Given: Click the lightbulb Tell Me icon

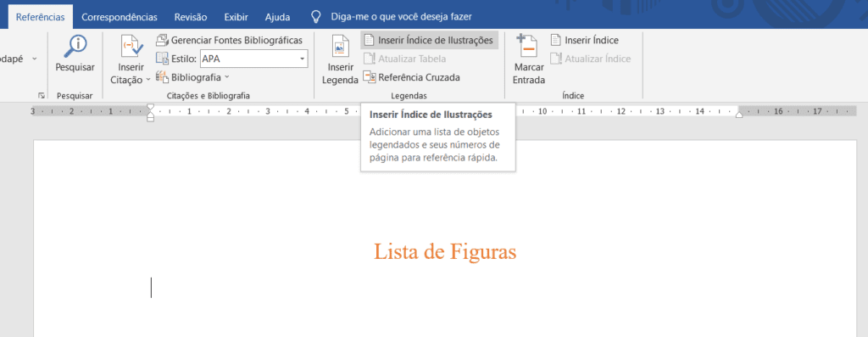Looking at the screenshot, I should pyautogui.click(x=315, y=17).
